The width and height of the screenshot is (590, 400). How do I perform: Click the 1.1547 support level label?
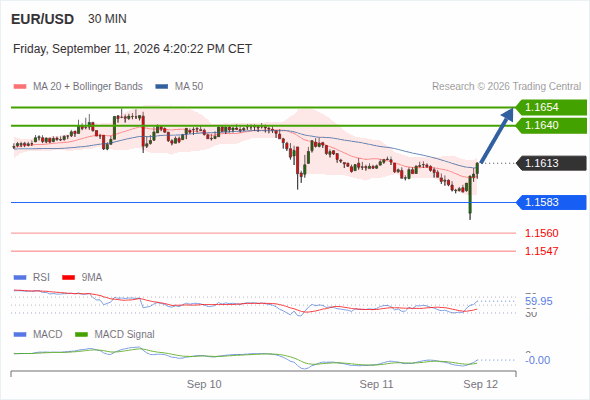pos(541,251)
